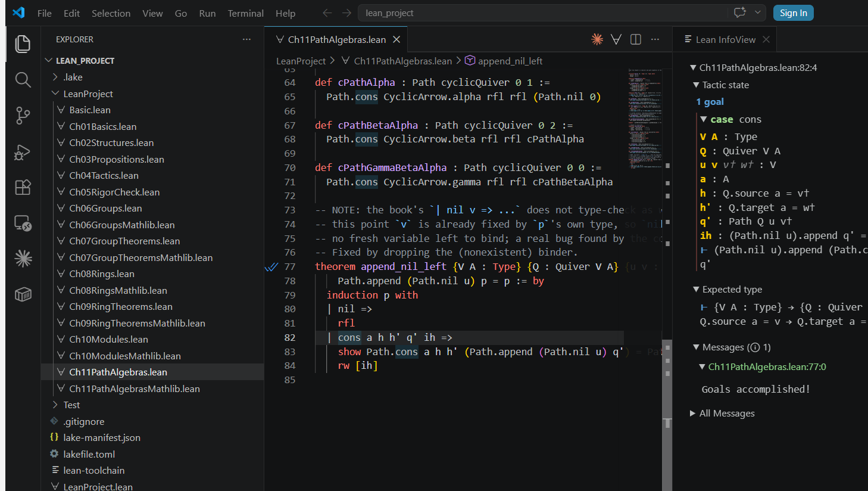
Task: Collapse the case cons goal
Action: (x=703, y=119)
